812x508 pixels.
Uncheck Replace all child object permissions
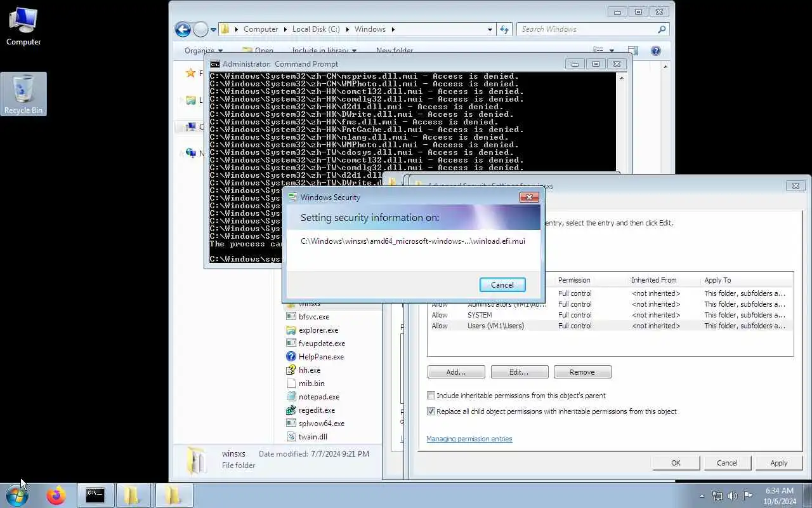[431, 411]
